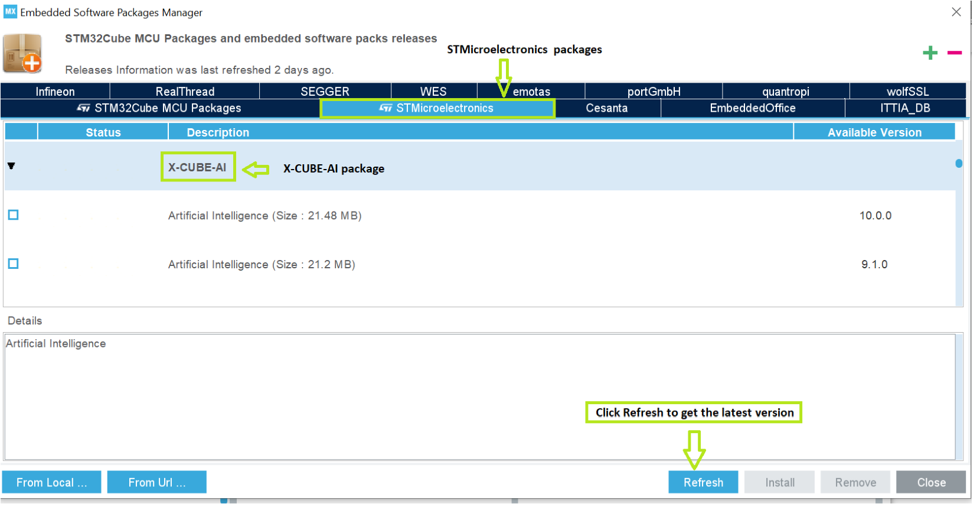The height and width of the screenshot is (507, 980).
Task: Switch to the RealThread tab
Action: pos(185,91)
